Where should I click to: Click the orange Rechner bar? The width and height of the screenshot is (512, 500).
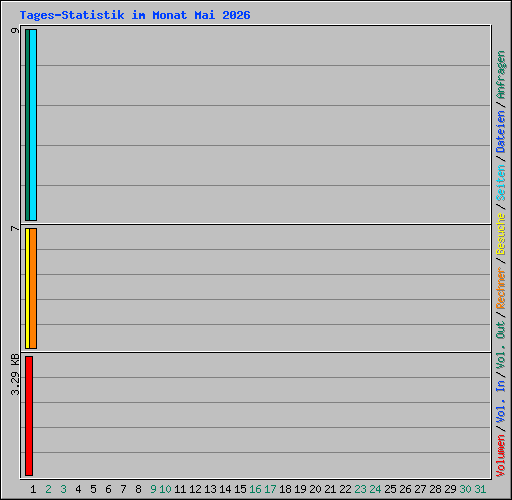(x=33, y=288)
